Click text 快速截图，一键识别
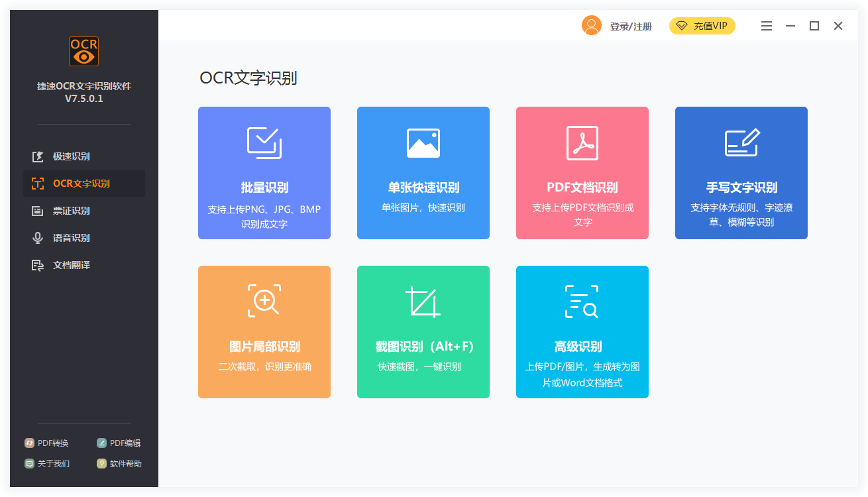Screen dimensions: 868x497 419,366
